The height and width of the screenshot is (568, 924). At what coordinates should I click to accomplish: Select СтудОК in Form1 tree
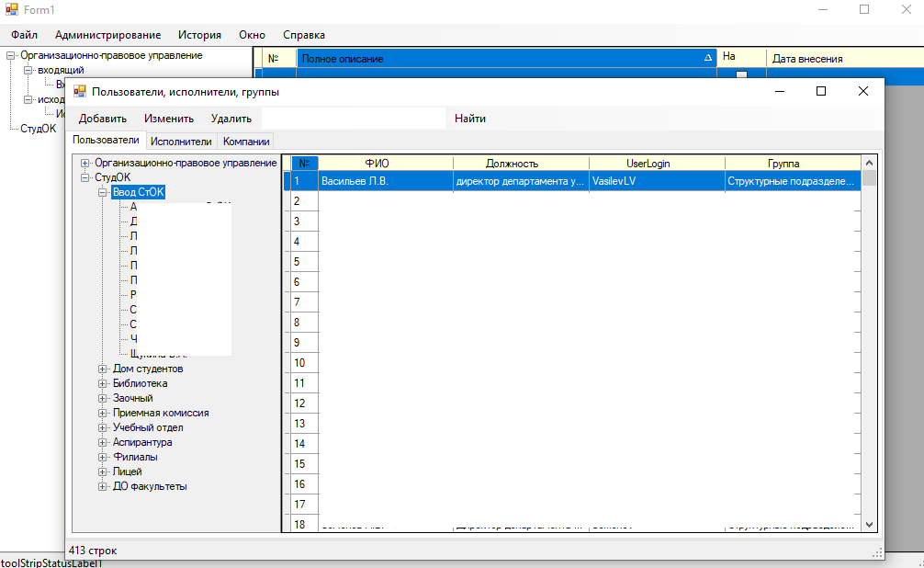[39, 129]
